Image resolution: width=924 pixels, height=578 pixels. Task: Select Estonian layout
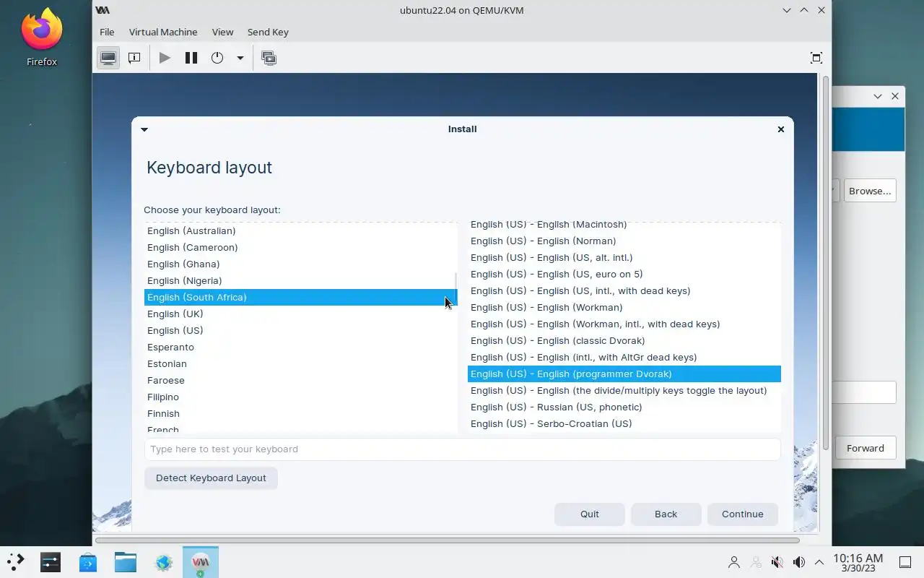coord(300,363)
